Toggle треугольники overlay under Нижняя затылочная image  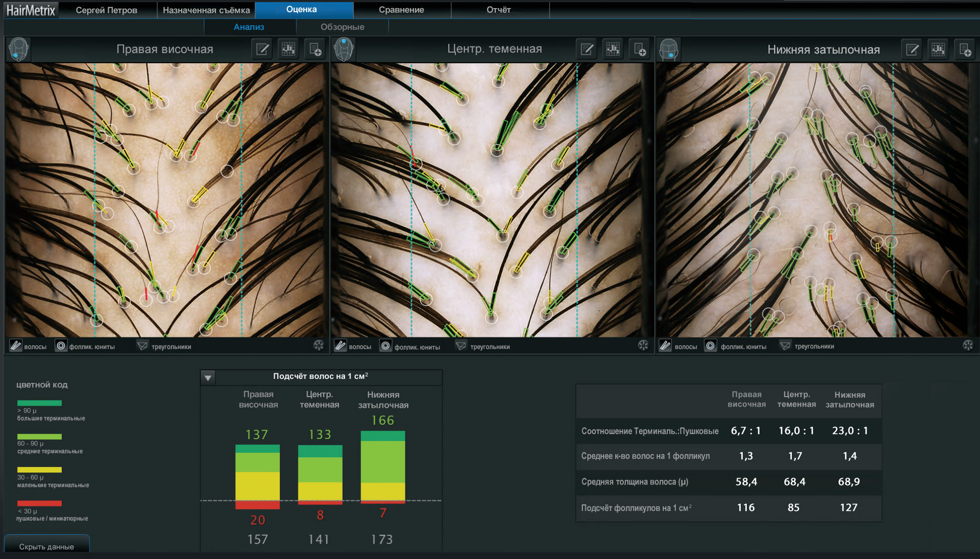[785, 346]
